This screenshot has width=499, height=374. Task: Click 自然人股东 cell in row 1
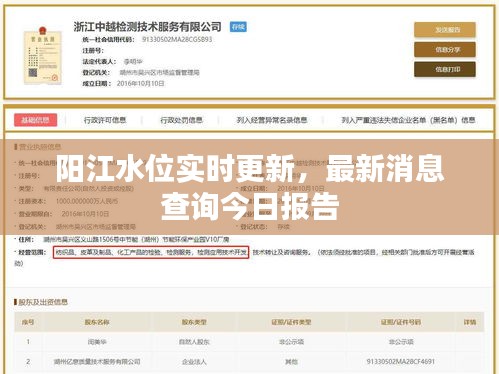(x=194, y=342)
